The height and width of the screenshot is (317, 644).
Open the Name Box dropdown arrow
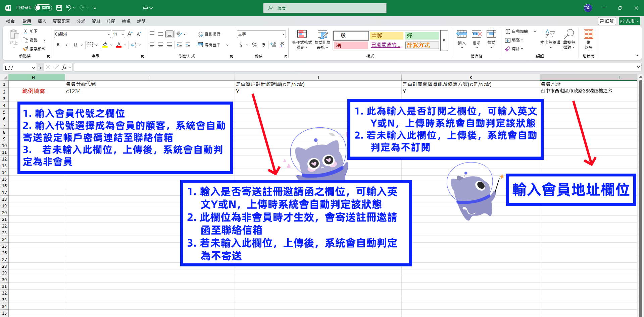[x=33, y=67]
